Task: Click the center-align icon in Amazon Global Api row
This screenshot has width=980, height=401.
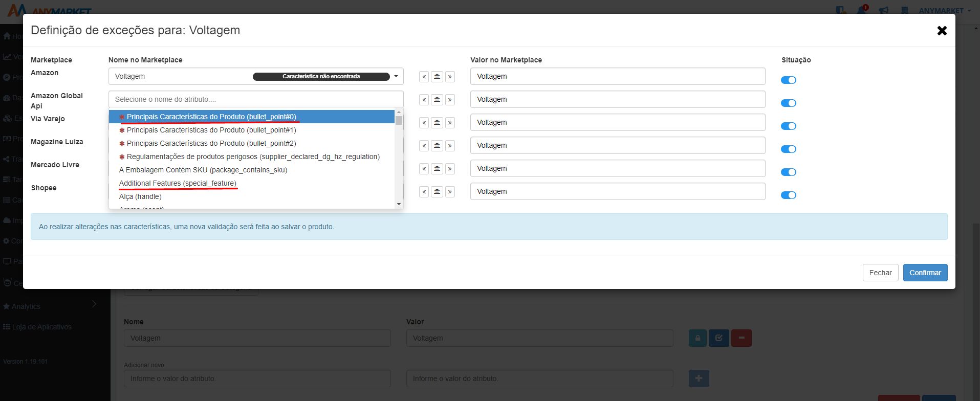Action: point(437,100)
